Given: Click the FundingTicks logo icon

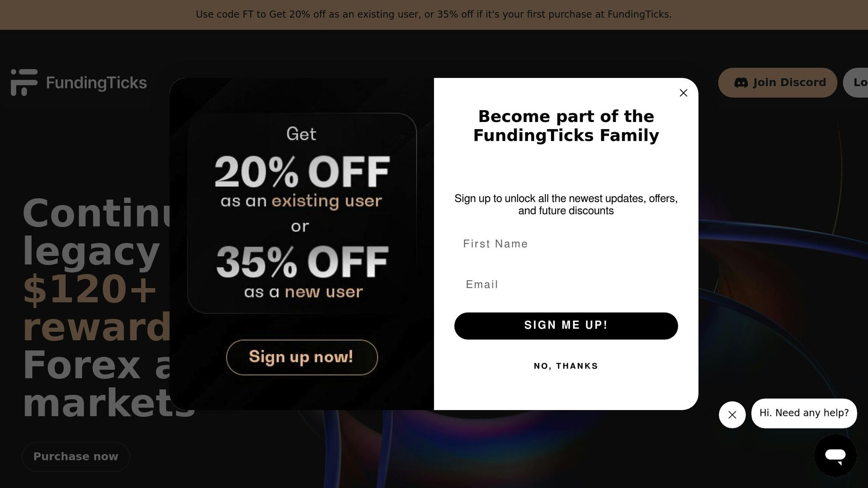Looking at the screenshot, I should tap(24, 83).
